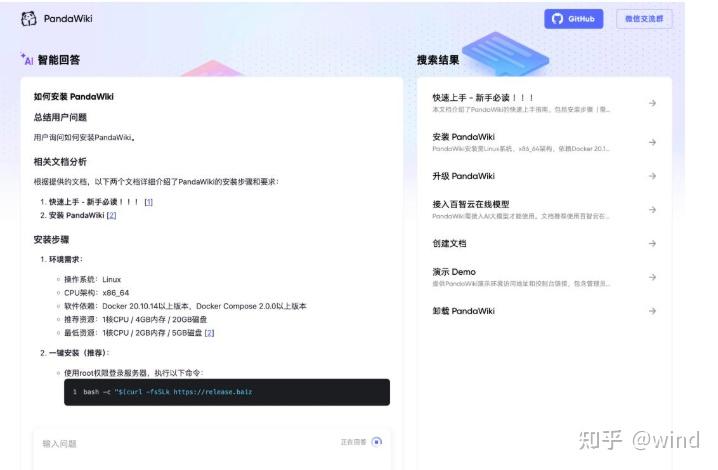This screenshot has width=718, height=470.
Task: Open search result 快速上手 - 新手必读
Action: tap(544, 104)
